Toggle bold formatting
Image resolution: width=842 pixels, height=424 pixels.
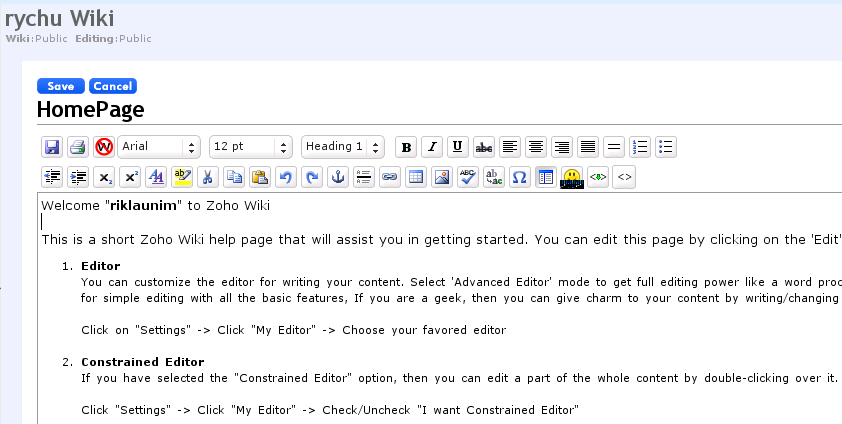pyautogui.click(x=406, y=147)
